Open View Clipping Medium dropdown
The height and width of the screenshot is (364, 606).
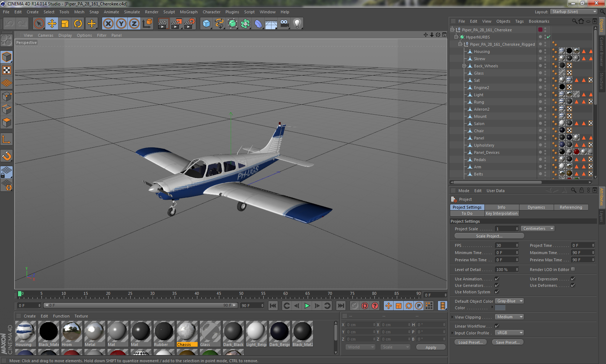[509, 317]
